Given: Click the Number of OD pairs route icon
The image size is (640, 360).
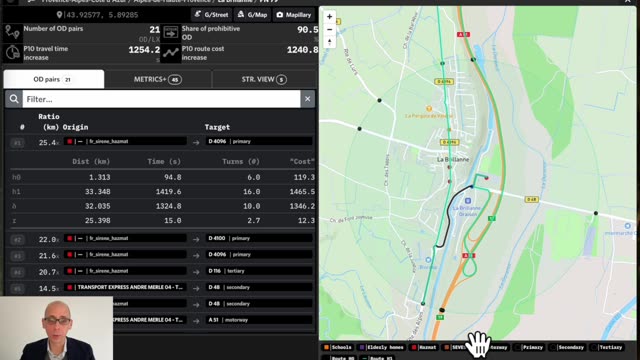Looking at the screenshot, I should (12, 32).
